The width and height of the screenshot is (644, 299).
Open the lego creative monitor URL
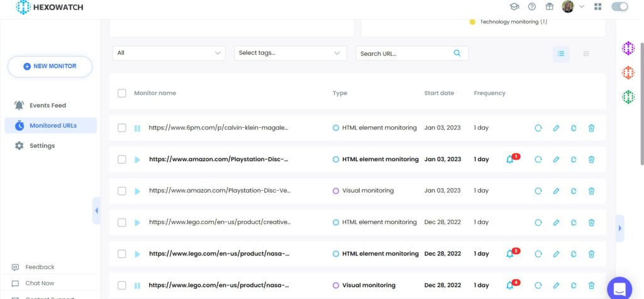point(219,222)
